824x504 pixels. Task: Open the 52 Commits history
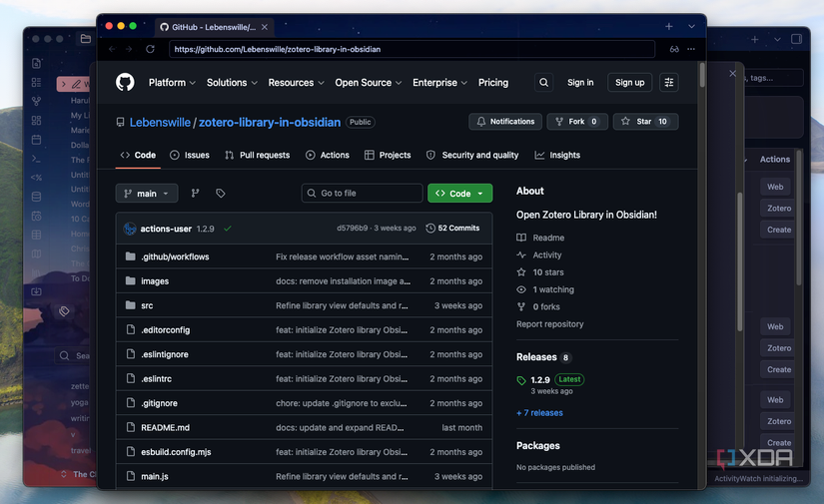452,228
